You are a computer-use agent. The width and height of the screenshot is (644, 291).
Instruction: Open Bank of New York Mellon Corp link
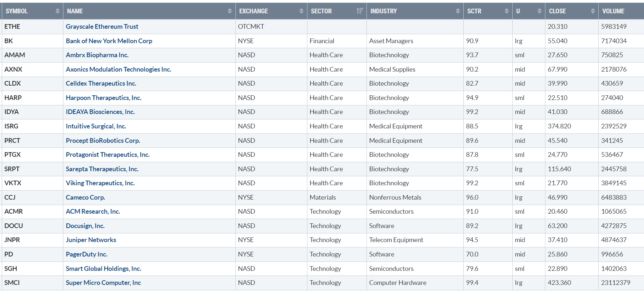pos(109,41)
